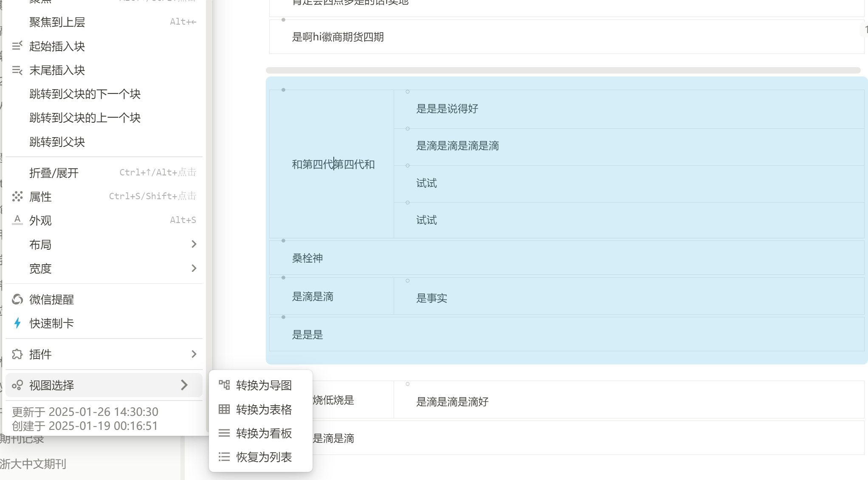
Task: Select 恢复为列表 menu option
Action: pyautogui.click(x=264, y=457)
